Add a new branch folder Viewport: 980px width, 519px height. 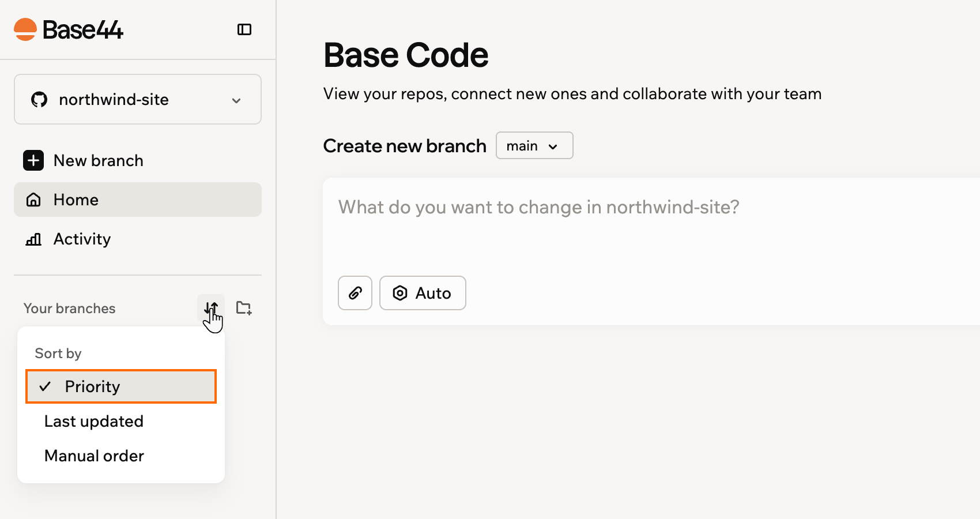click(x=244, y=309)
